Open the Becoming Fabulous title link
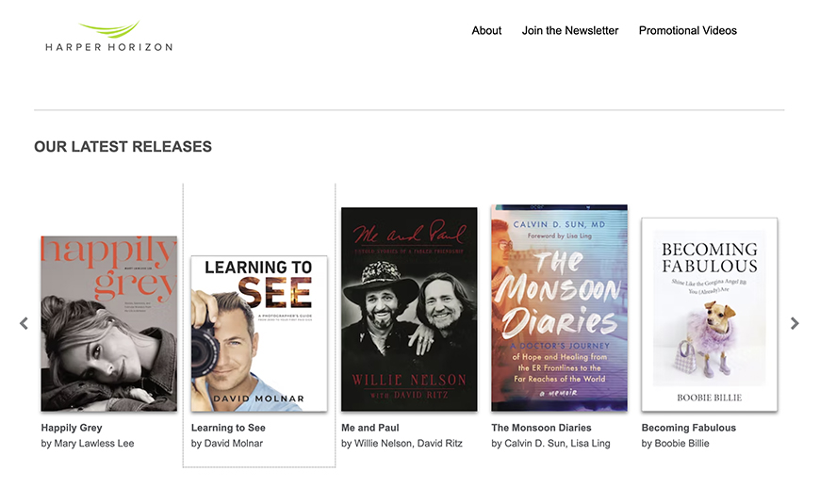 click(688, 428)
